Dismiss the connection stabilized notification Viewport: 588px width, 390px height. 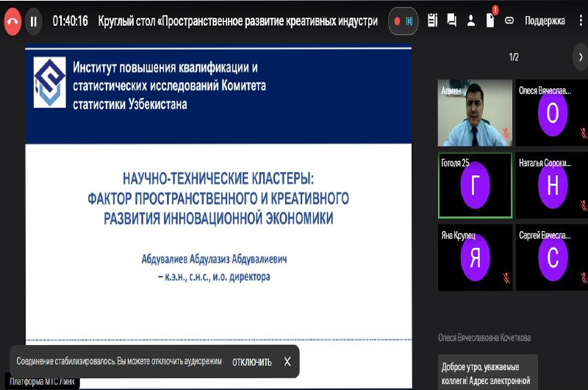point(287,361)
